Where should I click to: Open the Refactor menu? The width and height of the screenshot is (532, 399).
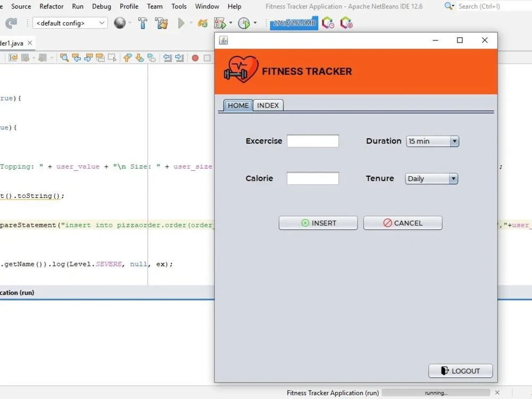(51, 6)
